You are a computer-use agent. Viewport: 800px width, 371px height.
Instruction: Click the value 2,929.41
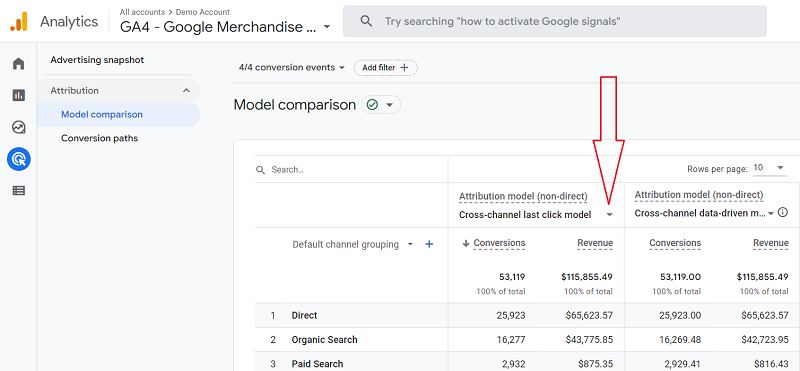(x=683, y=364)
